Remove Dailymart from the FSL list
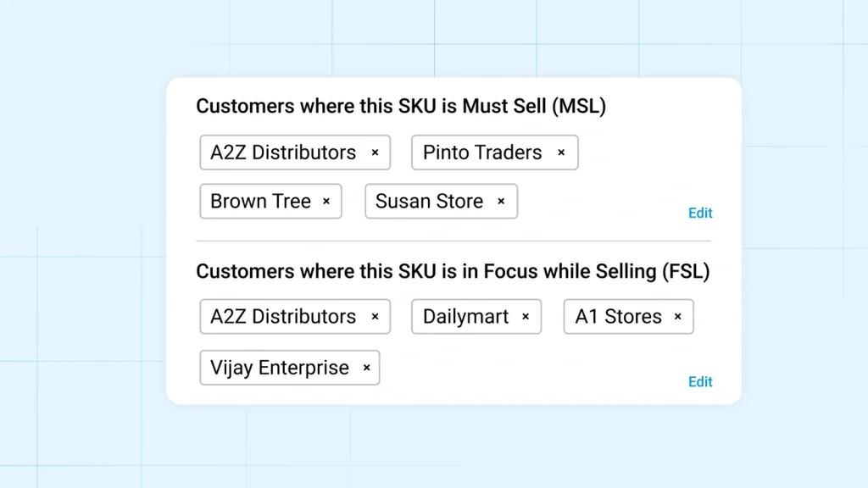The height and width of the screenshot is (488, 868). [525, 317]
